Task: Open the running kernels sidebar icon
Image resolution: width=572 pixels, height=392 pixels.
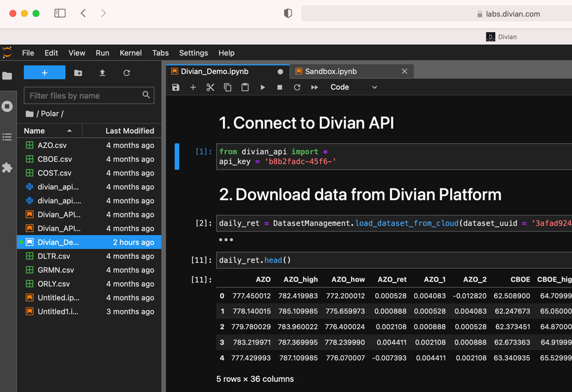Action: 7,106
